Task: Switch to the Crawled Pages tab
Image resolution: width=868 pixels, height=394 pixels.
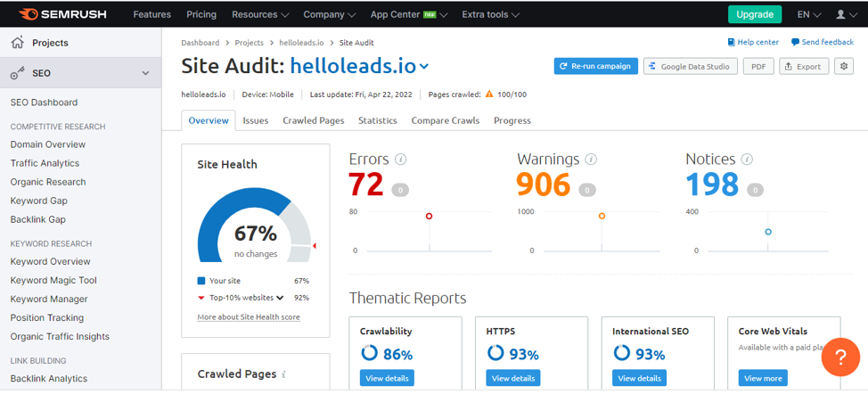Action: coord(313,120)
